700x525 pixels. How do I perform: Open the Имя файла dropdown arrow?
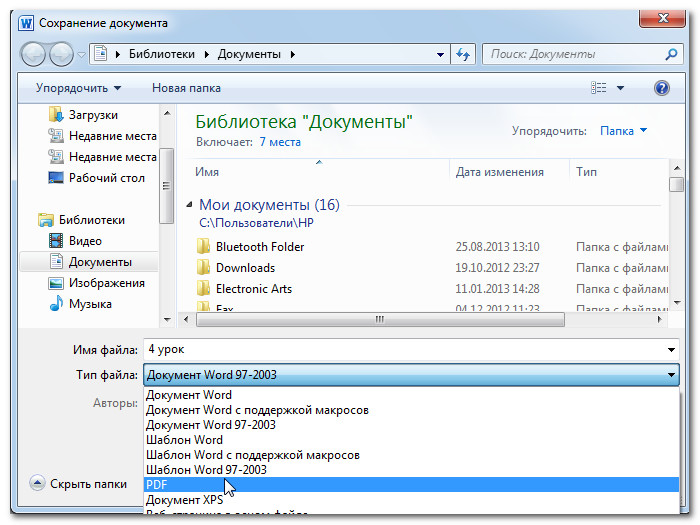click(x=671, y=350)
